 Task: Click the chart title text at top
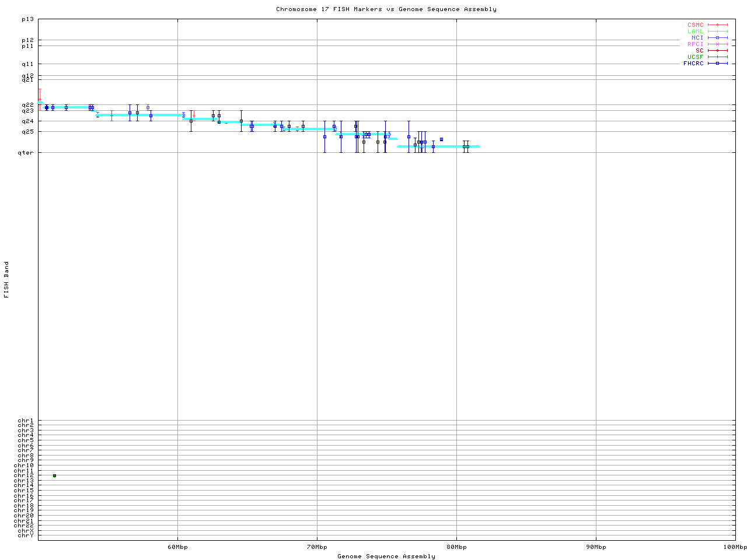tap(386, 9)
